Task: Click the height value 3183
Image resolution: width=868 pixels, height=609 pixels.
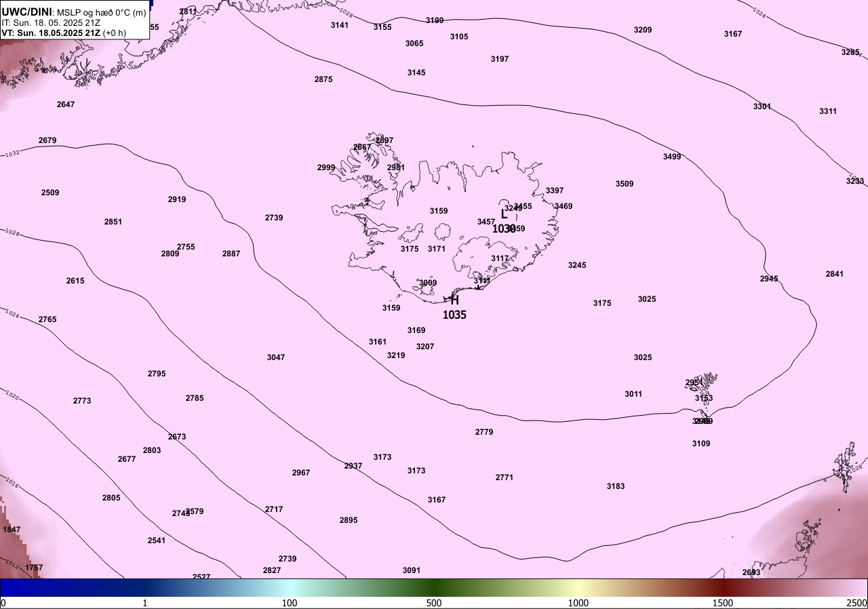Action: pyautogui.click(x=616, y=486)
